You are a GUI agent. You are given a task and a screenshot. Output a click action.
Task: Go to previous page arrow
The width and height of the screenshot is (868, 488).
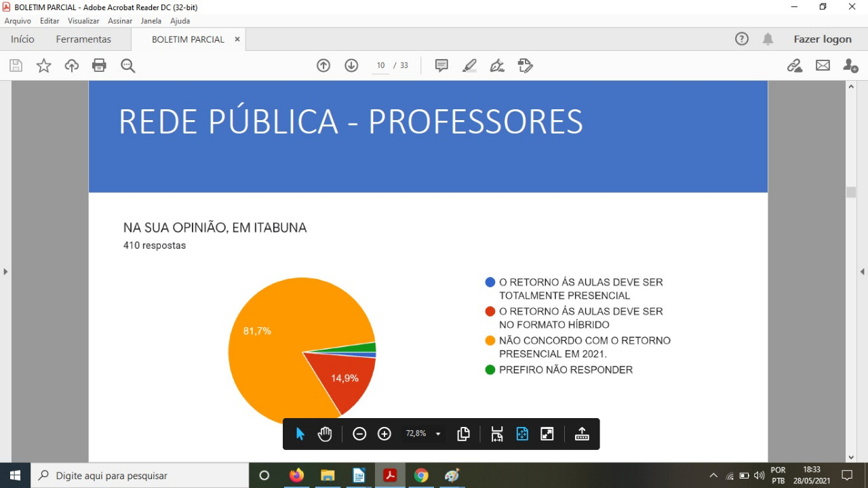pos(323,66)
